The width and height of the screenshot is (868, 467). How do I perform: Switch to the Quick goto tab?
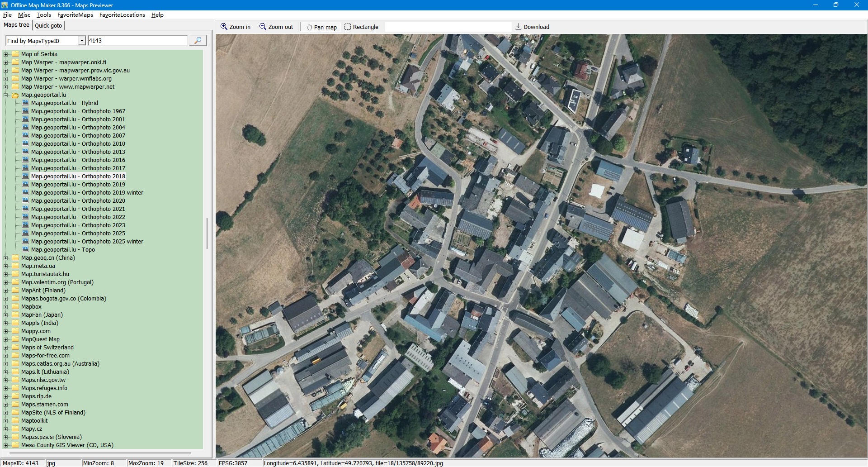pyautogui.click(x=48, y=26)
